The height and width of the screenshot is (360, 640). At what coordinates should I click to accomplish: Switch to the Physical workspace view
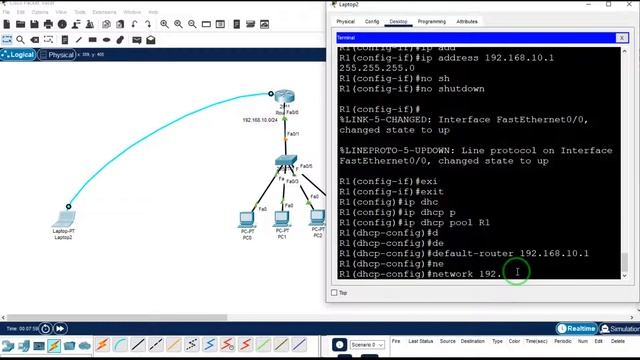(57, 55)
